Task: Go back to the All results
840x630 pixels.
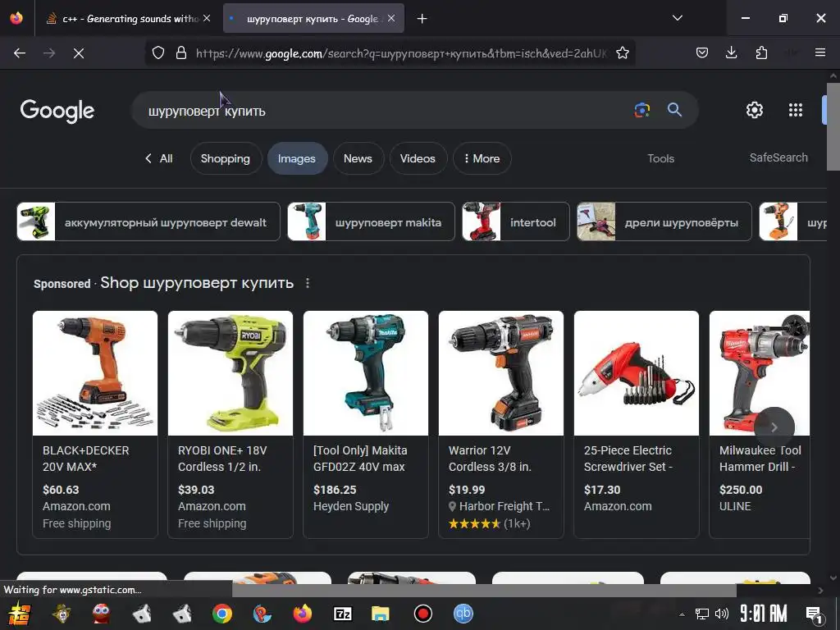Action: [x=159, y=158]
